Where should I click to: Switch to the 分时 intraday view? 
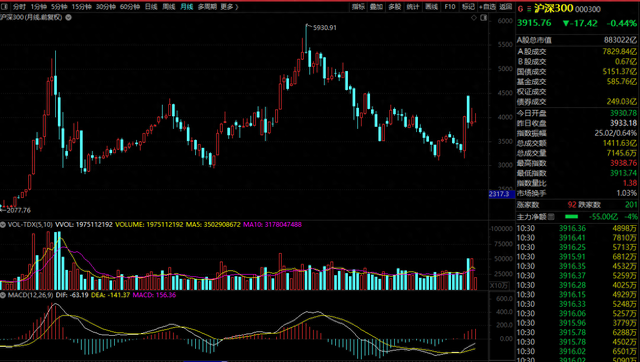click(x=19, y=7)
